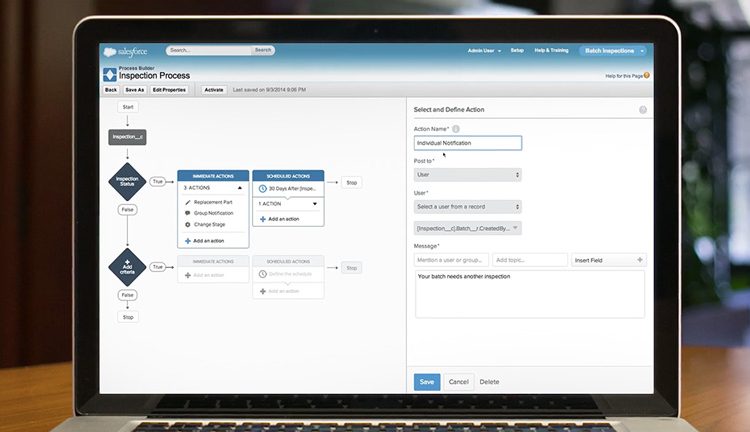Click Help for this Page link text

pyautogui.click(x=624, y=76)
